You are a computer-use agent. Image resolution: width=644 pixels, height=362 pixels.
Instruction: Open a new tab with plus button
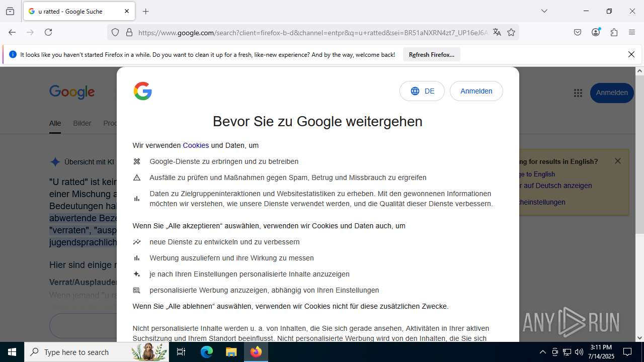[146, 11]
